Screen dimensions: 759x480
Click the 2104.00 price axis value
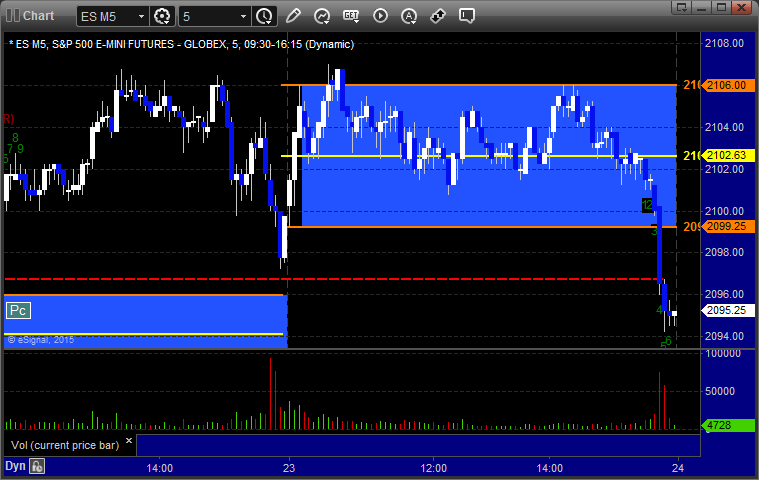coord(724,127)
